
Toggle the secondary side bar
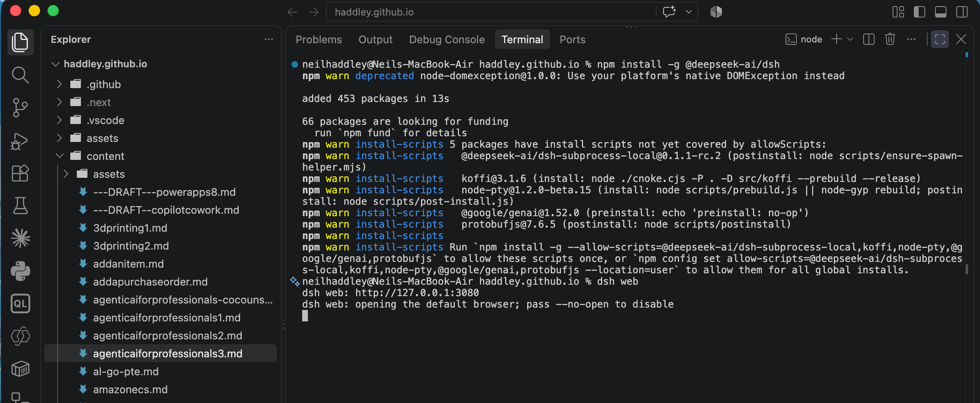[x=962, y=12]
